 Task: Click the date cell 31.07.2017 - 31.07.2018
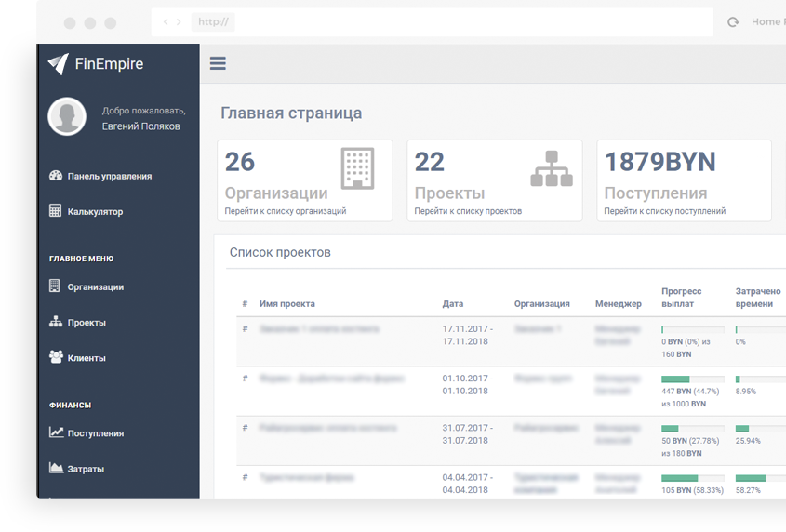pos(467,434)
